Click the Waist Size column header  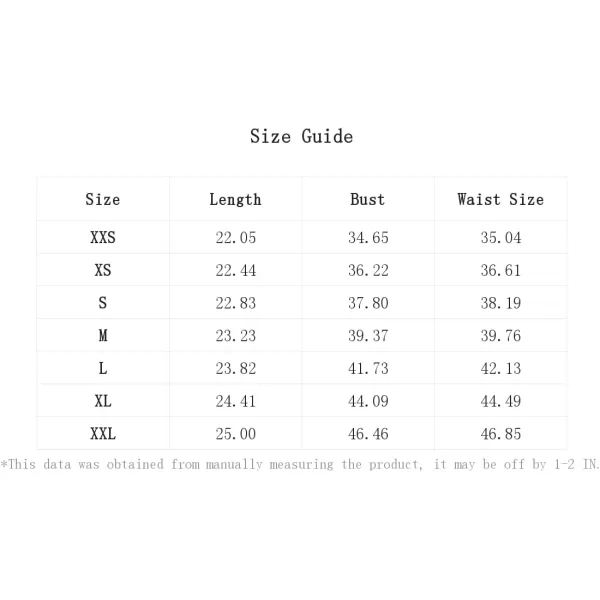click(x=500, y=199)
